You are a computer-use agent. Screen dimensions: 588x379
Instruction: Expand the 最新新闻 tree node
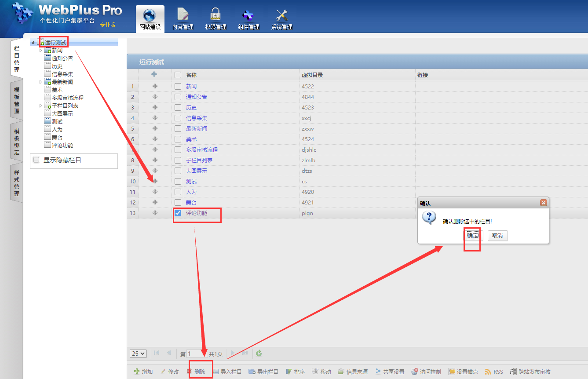[x=41, y=82]
